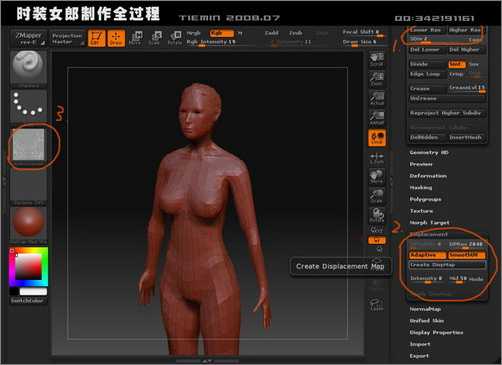Expand the Texture section
This screenshot has width=502, height=365.
[422, 211]
